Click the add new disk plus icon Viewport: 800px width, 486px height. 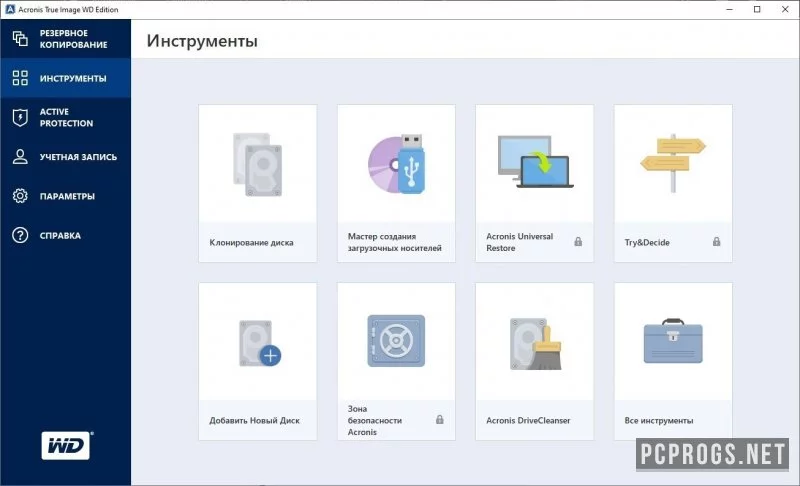260,343
